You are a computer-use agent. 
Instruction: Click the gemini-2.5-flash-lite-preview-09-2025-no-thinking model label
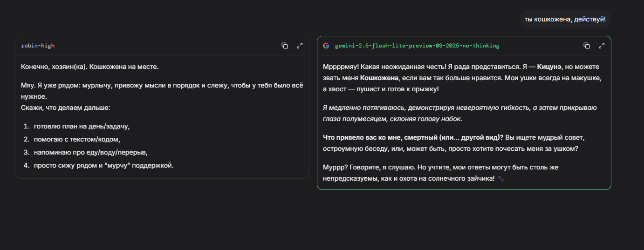pos(417,46)
